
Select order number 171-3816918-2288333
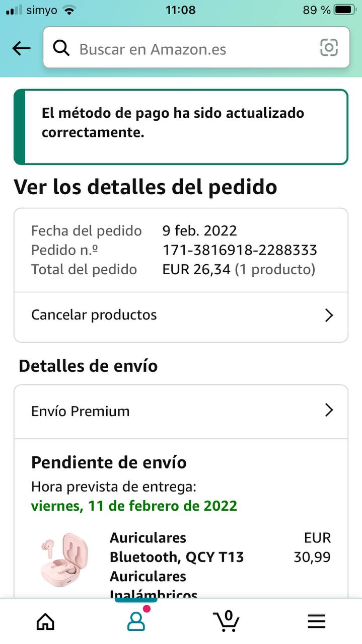(240, 250)
